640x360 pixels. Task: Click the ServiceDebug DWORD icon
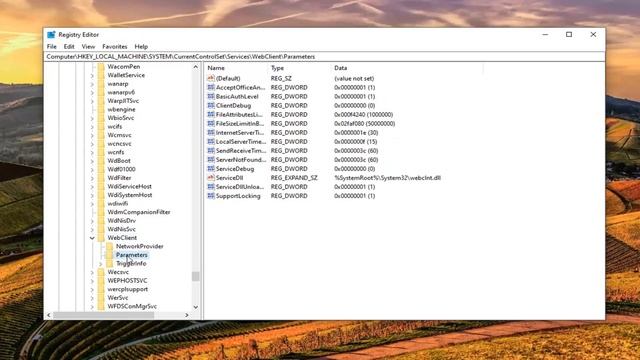211,168
